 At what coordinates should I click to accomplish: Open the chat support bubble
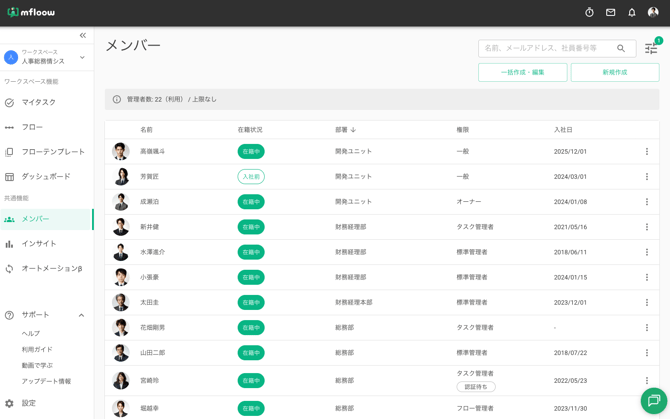(654, 401)
